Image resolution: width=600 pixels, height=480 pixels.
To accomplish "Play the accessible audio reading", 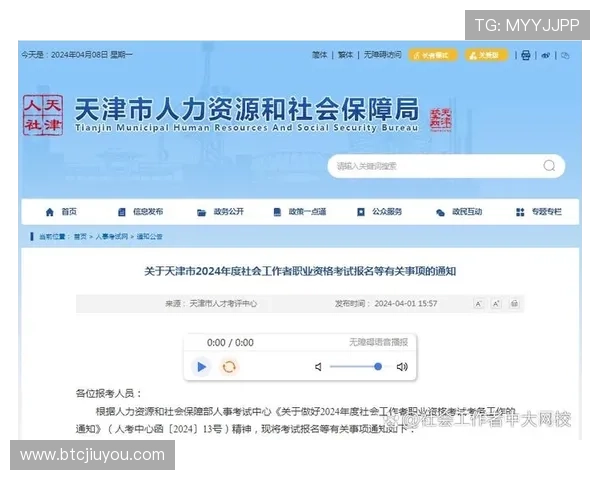I will coord(201,367).
